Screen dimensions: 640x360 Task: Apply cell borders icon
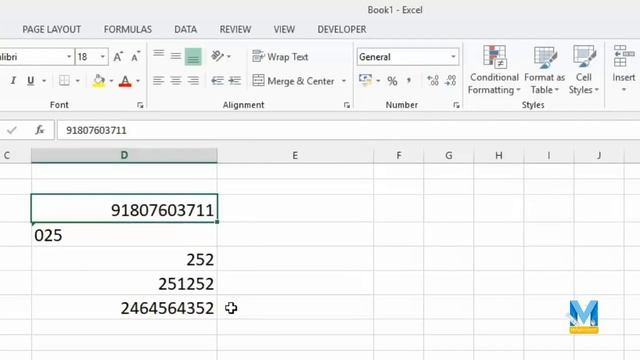pyautogui.click(x=64, y=81)
